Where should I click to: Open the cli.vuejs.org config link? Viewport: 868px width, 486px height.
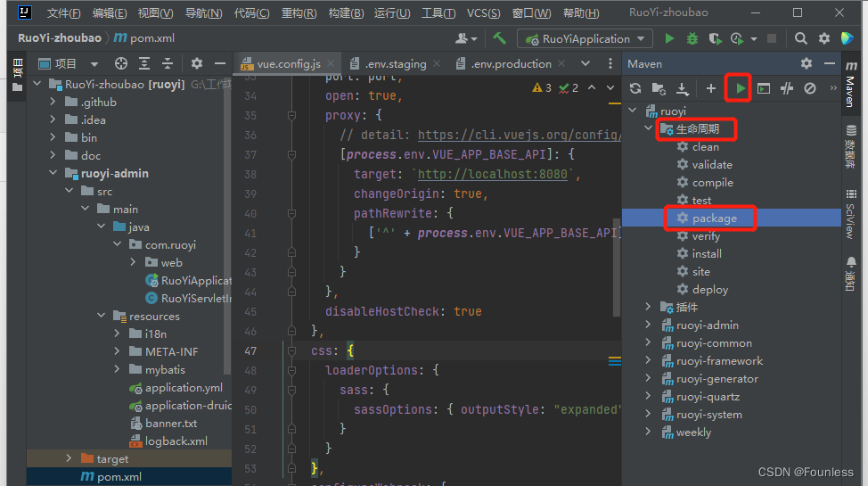(x=519, y=135)
